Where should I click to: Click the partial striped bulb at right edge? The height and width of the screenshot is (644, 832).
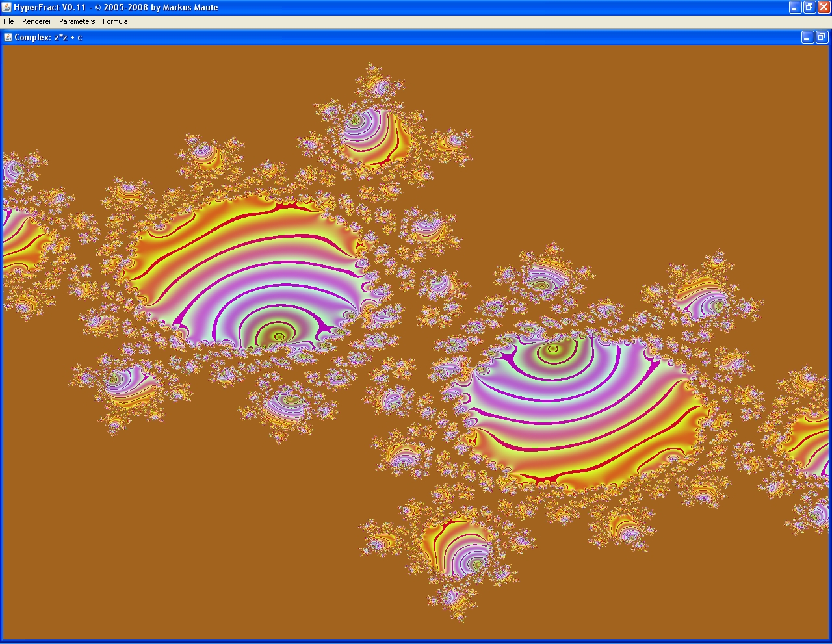[x=809, y=442]
